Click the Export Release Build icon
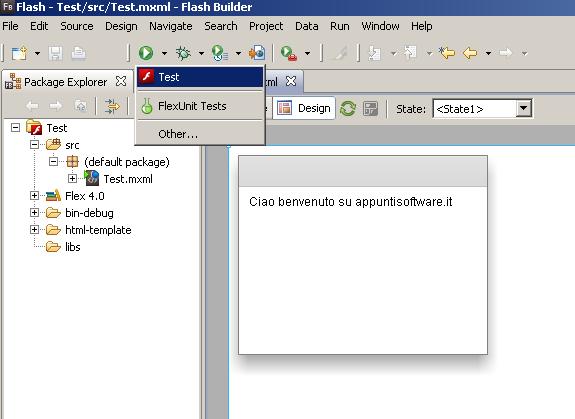 click(x=257, y=53)
